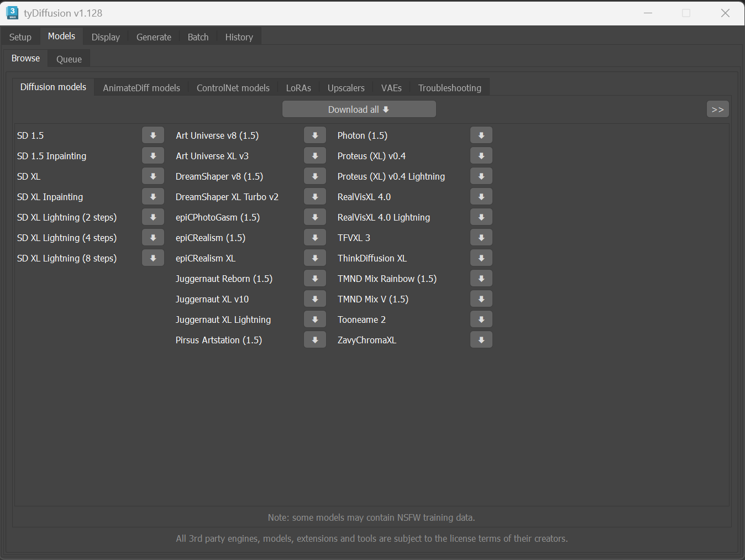The height and width of the screenshot is (560, 745).
Task: Click the tyDiffusion app icon in title bar
Action: 12,13
